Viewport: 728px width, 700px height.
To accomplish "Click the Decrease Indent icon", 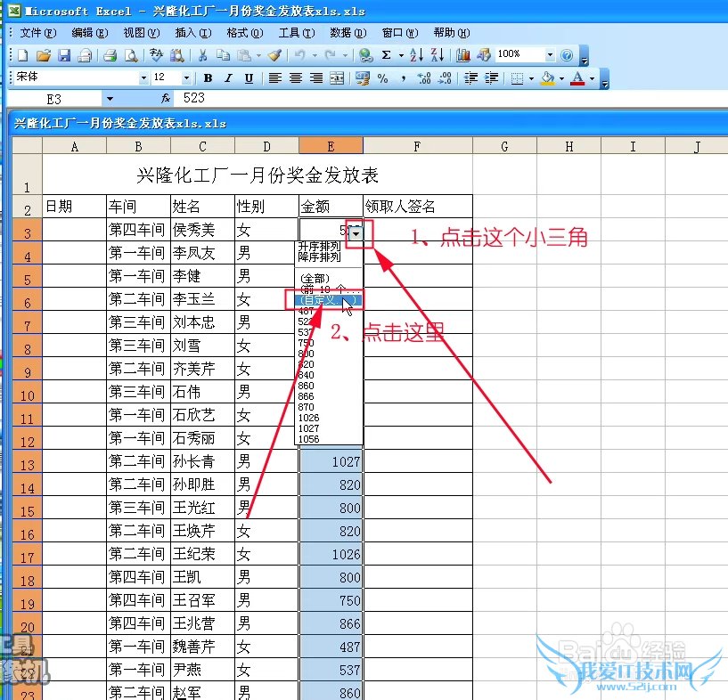I will pos(470,78).
